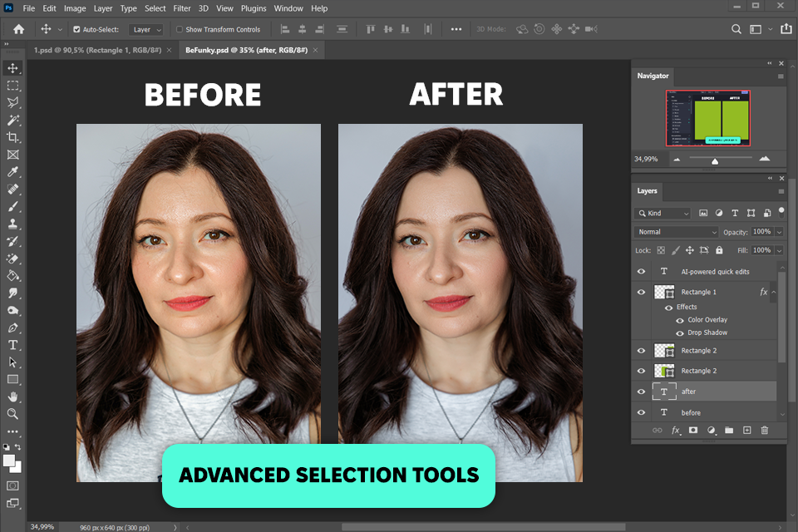The height and width of the screenshot is (532, 798).
Task: Click the Home icon in options bar
Action: click(x=19, y=29)
